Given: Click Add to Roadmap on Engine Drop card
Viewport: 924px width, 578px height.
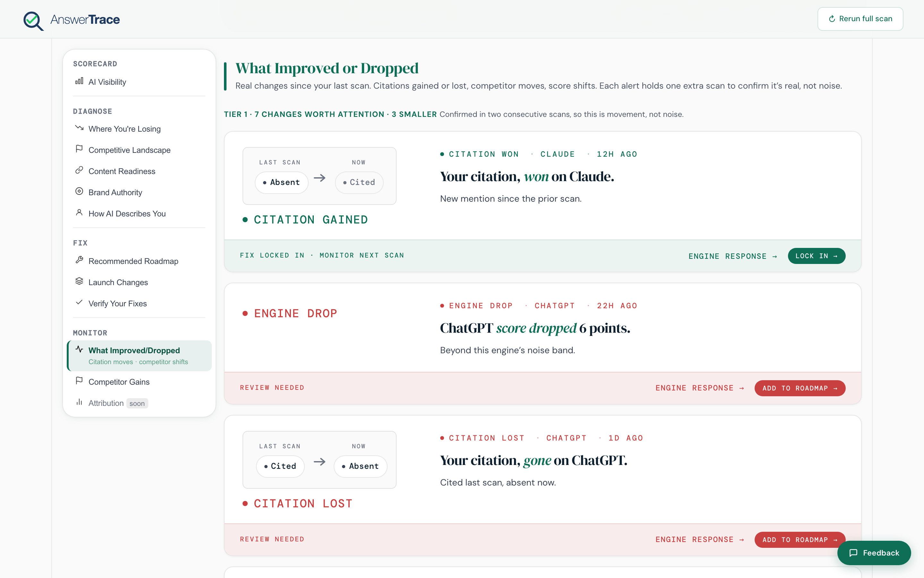Looking at the screenshot, I should [800, 388].
